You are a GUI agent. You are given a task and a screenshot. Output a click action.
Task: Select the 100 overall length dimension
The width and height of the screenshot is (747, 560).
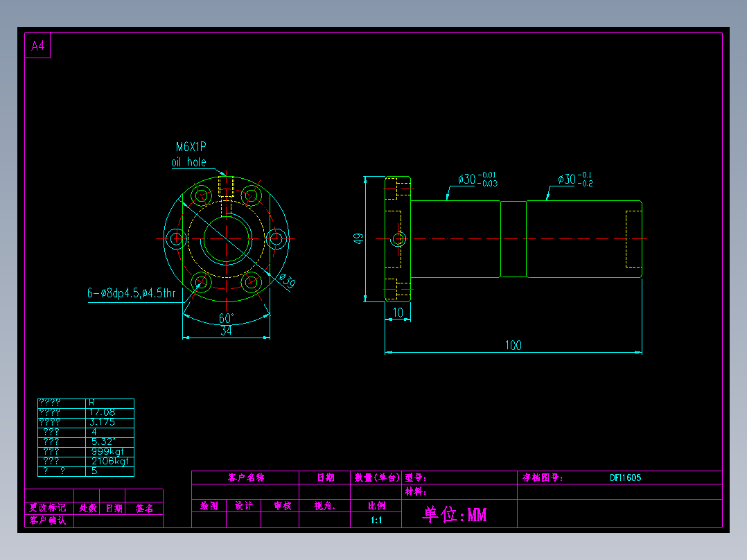[x=513, y=346]
